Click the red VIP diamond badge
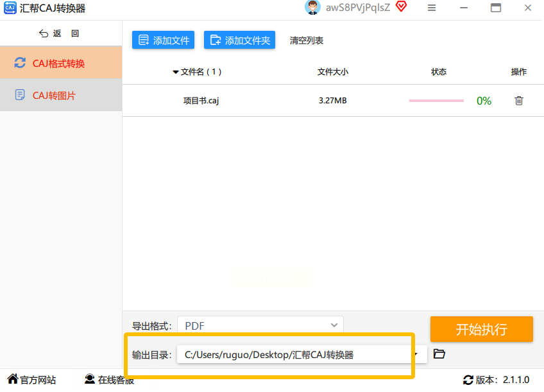The image size is (544, 392). tap(401, 6)
